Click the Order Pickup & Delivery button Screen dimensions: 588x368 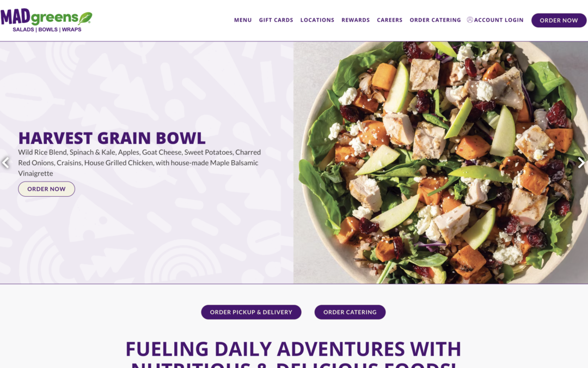click(x=251, y=312)
